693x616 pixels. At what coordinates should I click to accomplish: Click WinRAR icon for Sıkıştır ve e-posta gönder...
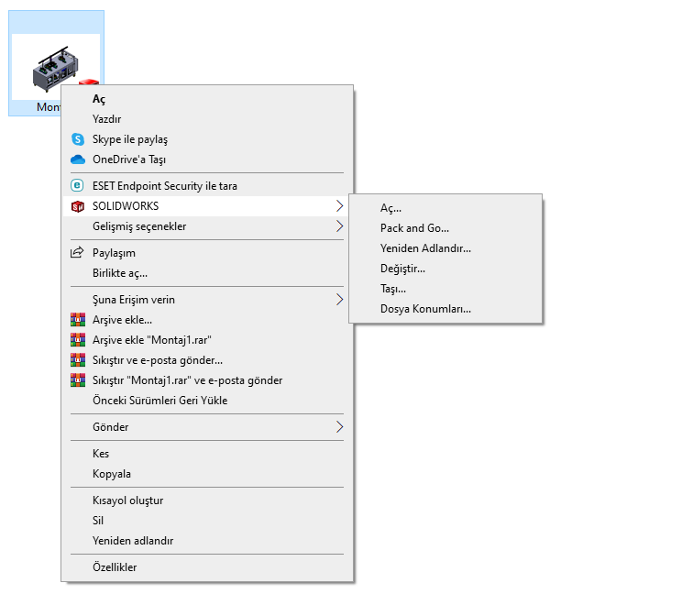[78, 360]
